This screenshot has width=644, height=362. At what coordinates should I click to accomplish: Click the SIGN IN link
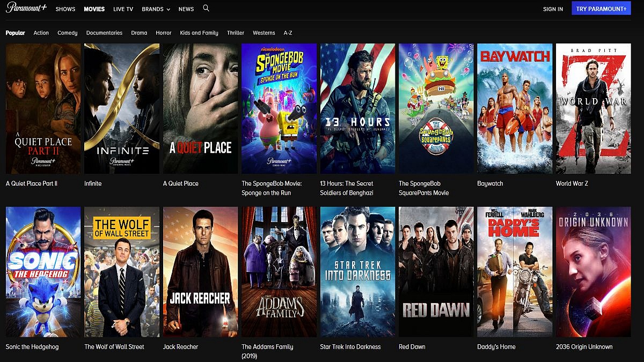coord(553,9)
